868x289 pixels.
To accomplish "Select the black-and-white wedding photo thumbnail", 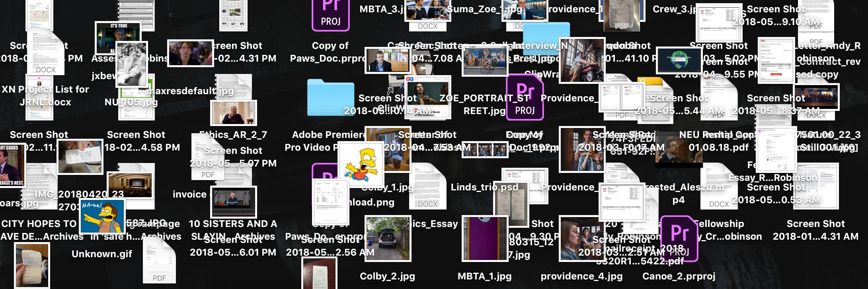I will [131, 65].
